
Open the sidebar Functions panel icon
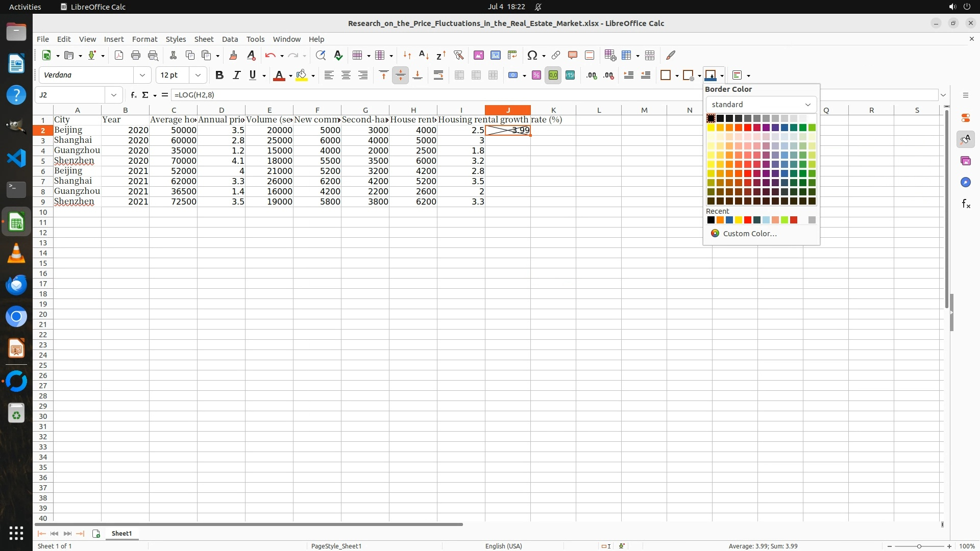966,204
